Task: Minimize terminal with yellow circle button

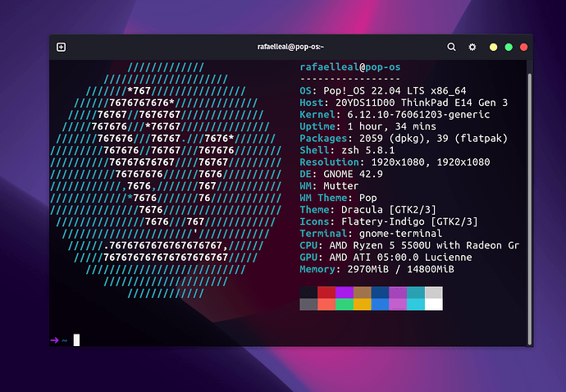Action: point(493,48)
